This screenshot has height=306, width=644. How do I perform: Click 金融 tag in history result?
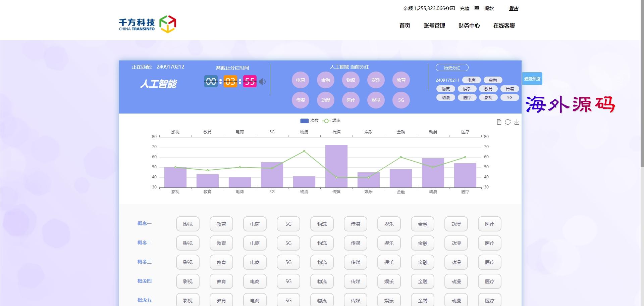tap(493, 80)
